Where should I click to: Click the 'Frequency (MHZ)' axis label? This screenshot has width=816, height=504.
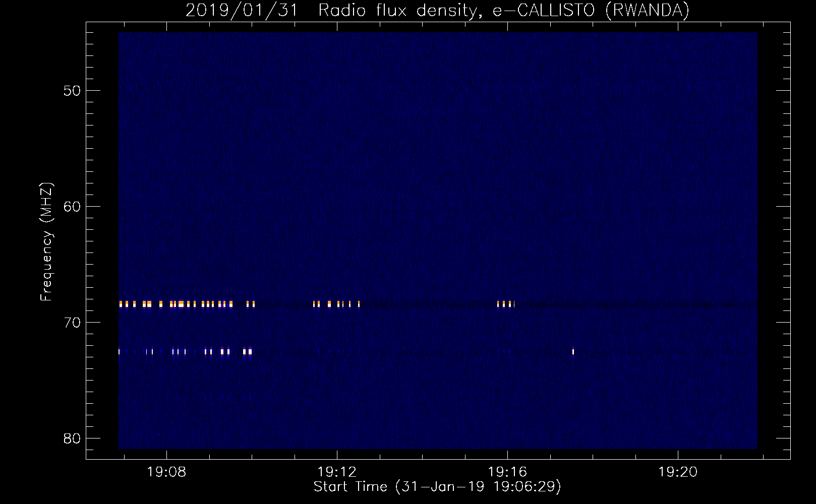coord(46,241)
